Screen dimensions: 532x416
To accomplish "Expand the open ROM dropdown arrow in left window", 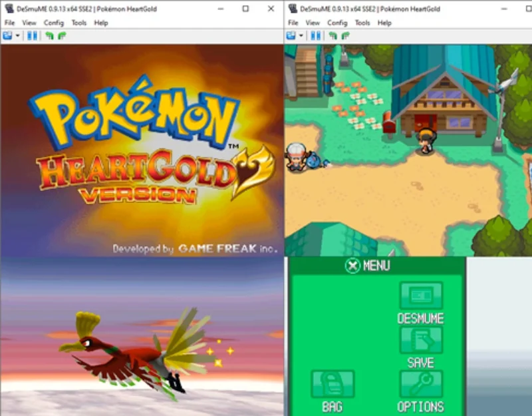I will point(18,35).
